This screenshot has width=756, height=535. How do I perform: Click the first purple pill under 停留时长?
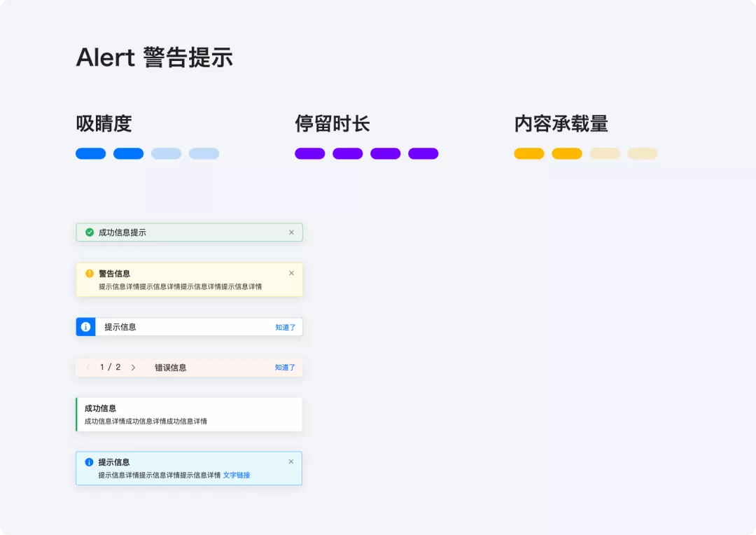coord(310,153)
